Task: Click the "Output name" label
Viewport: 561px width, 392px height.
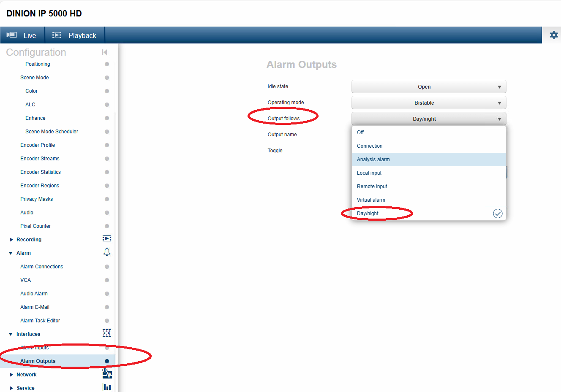Action: (x=282, y=135)
